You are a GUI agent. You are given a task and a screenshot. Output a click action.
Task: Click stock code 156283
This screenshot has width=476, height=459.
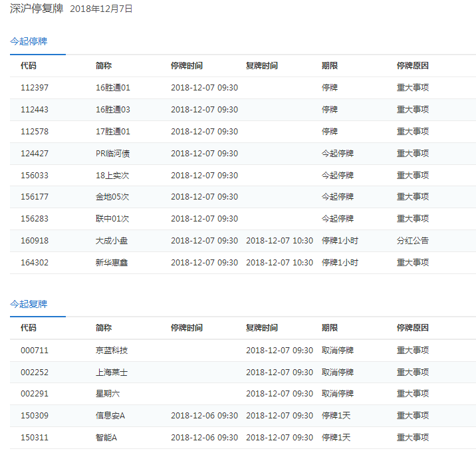pyautogui.click(x=35, y=219)
